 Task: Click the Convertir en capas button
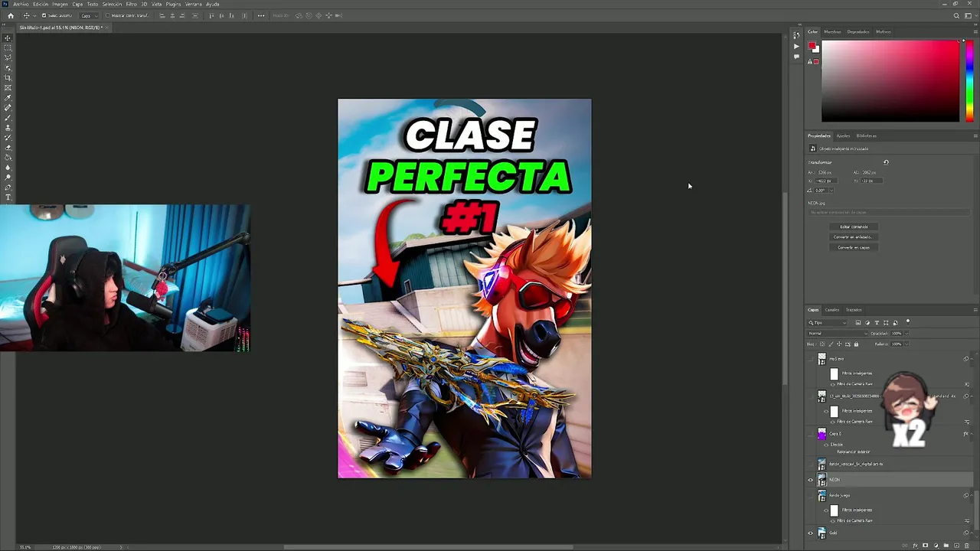[x=854, y=247]
